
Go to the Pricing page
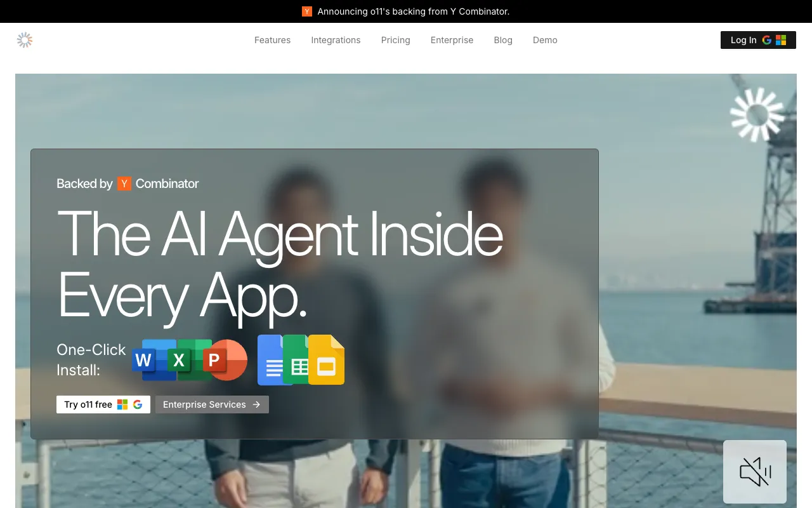pos(395,40)
